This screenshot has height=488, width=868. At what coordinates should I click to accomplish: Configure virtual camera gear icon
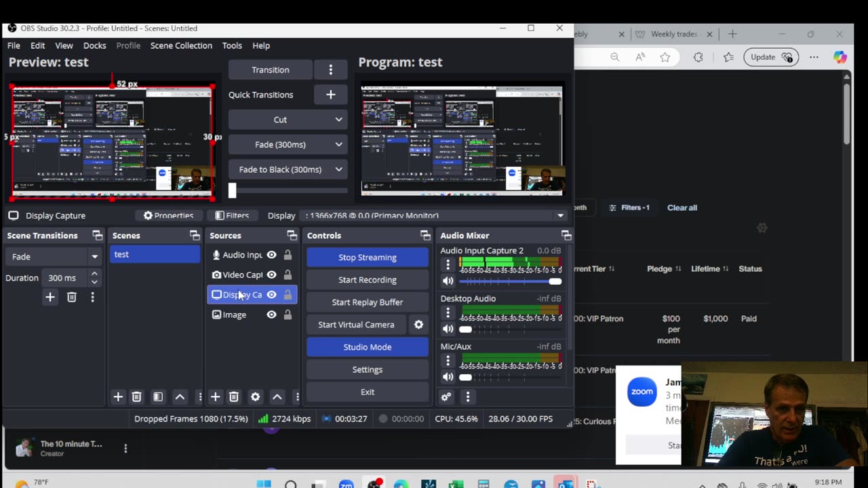(419, 325)
